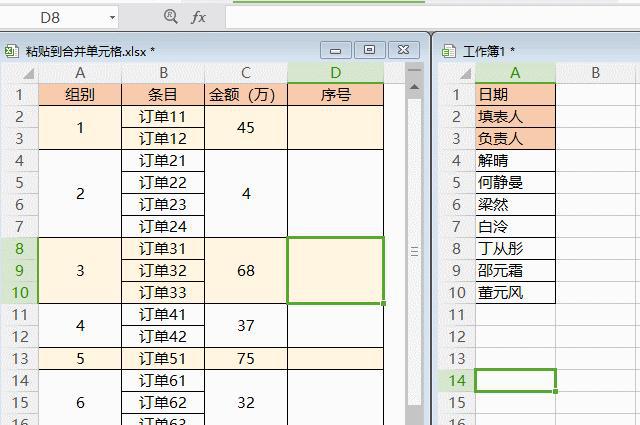Select cell 邵元霜 in 工作簿1
The image size is (640, 425).
tap(515, 271)
